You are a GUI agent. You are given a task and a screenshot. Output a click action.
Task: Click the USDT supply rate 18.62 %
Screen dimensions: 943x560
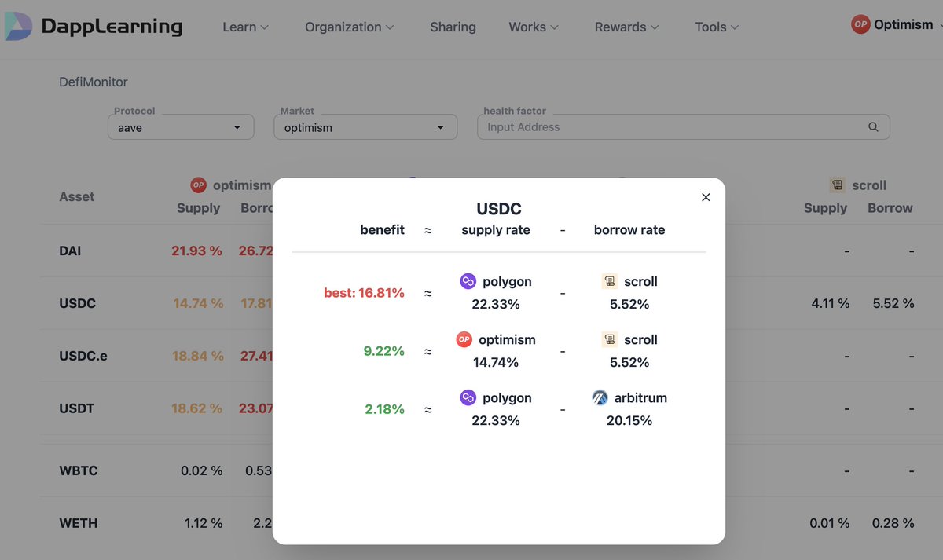click(197, 408)
